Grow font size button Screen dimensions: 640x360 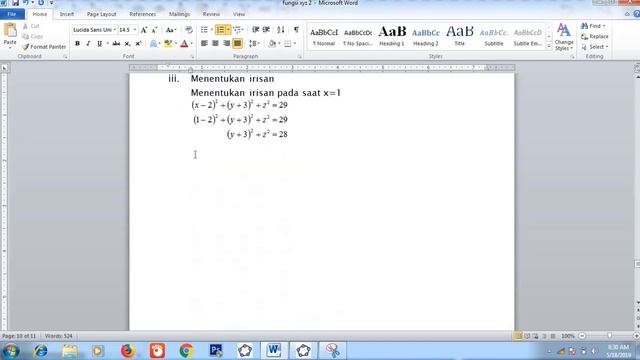tap(144, 30)
